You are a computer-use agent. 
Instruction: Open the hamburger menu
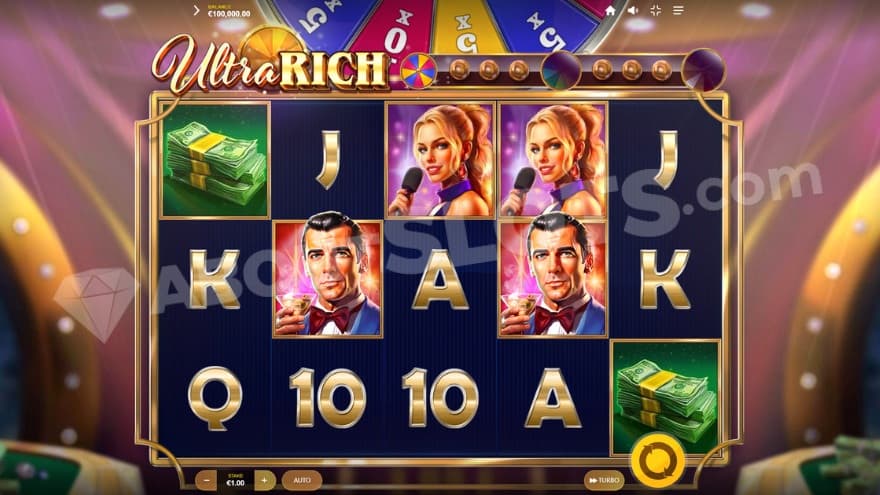click(678, 10)
